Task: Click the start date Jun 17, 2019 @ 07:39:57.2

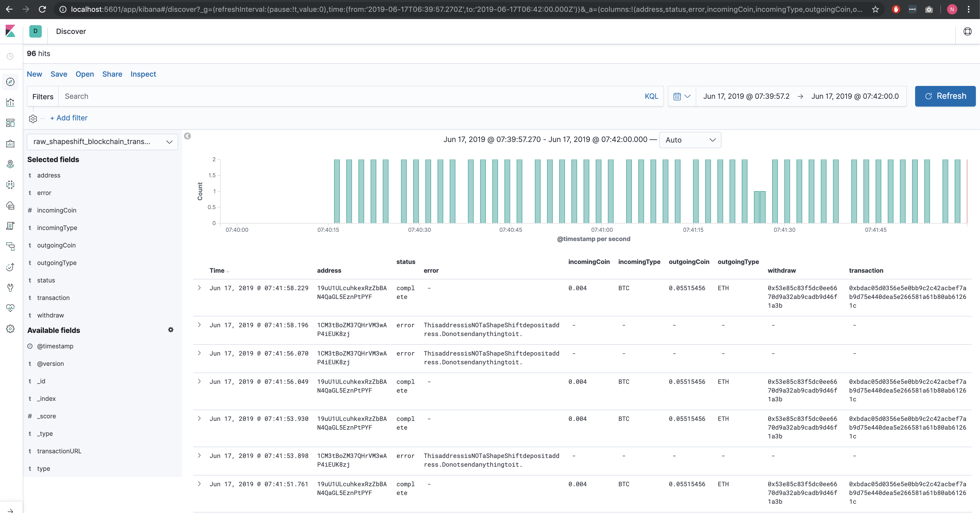Action: 746,96
